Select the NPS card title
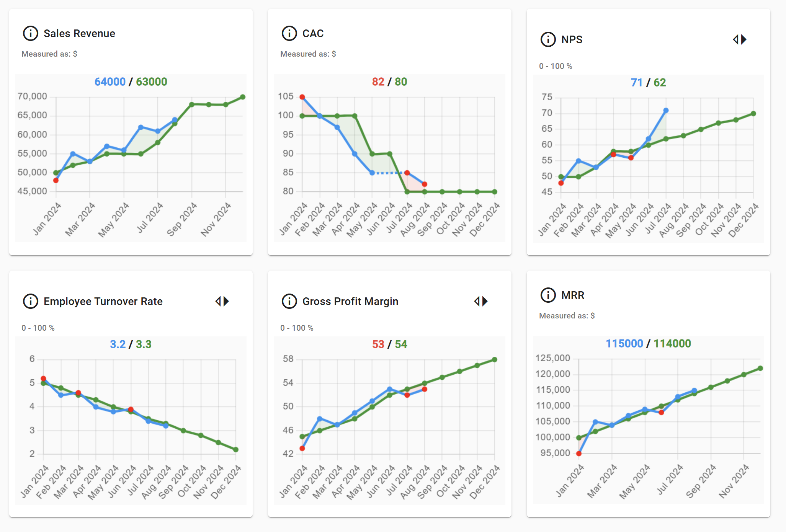Viewport: 786px width, 532px height. [x=572, y=39]
